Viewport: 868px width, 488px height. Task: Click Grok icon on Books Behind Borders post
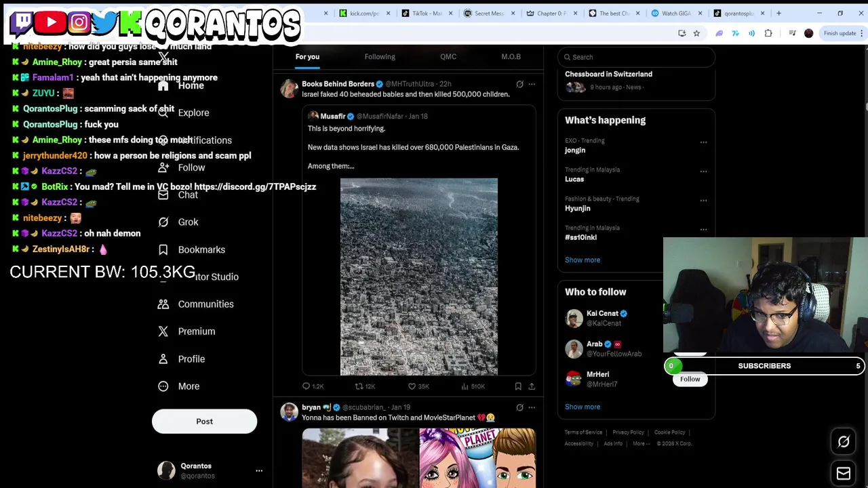coord(519,84)
